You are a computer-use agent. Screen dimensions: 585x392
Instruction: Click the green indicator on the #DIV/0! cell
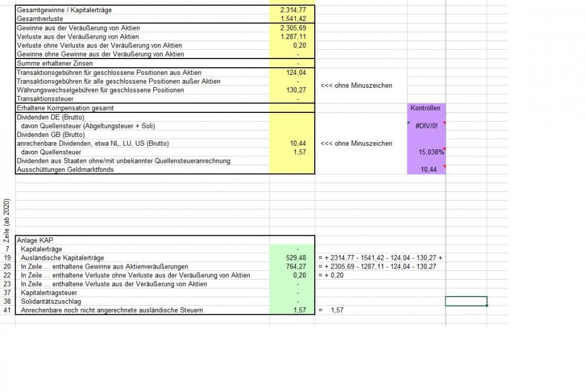coord(409,122)
